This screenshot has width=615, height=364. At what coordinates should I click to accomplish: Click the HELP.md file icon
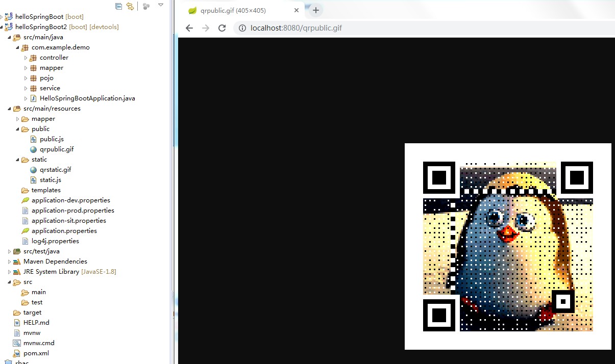click(17, 323)
